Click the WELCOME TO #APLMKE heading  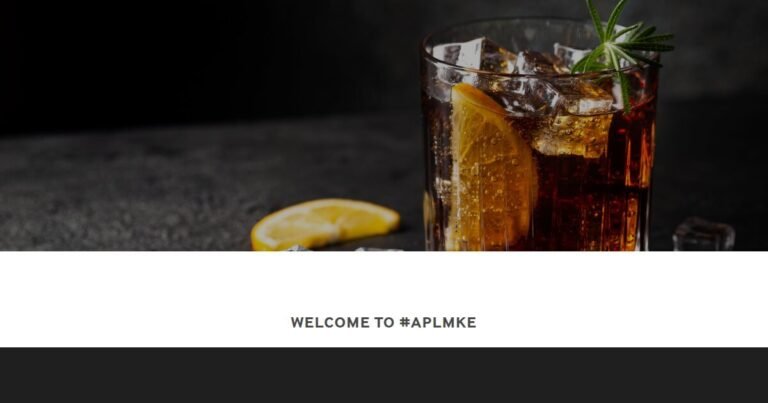coord(383,322)
